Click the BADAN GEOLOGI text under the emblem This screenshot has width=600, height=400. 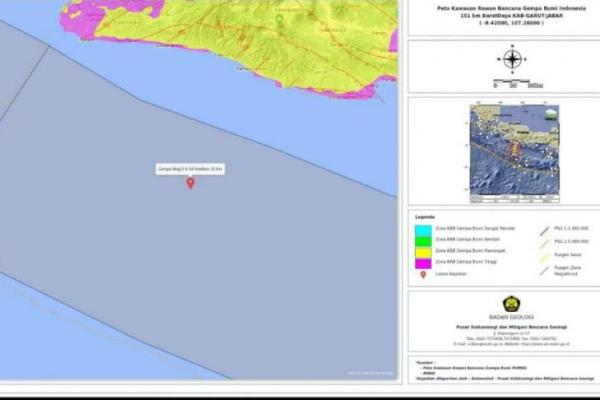(x=511, y=317)
